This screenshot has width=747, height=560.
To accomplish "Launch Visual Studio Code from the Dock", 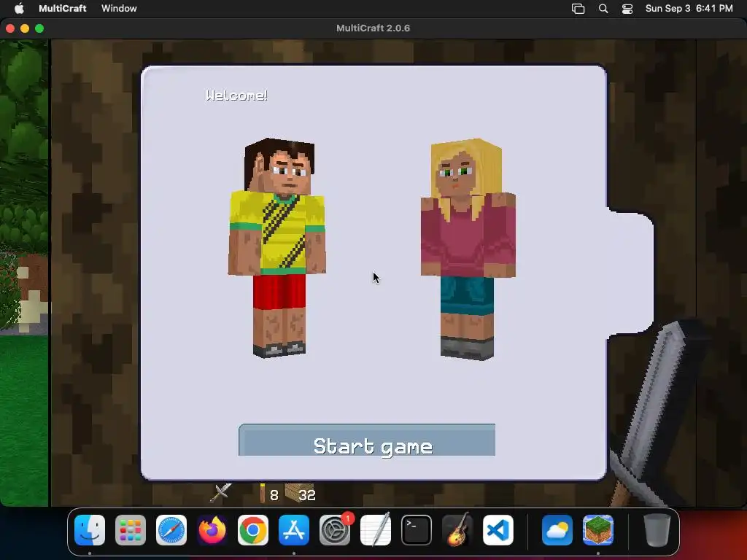I will [x=498, y=530].
